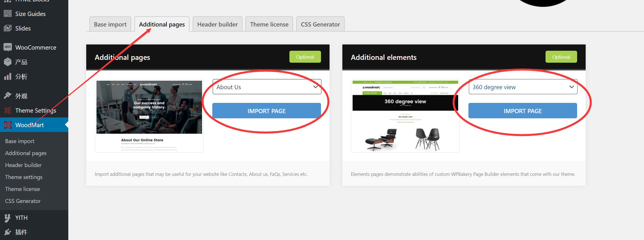
Task: Import the About Us page
Action: coord(266,111)
